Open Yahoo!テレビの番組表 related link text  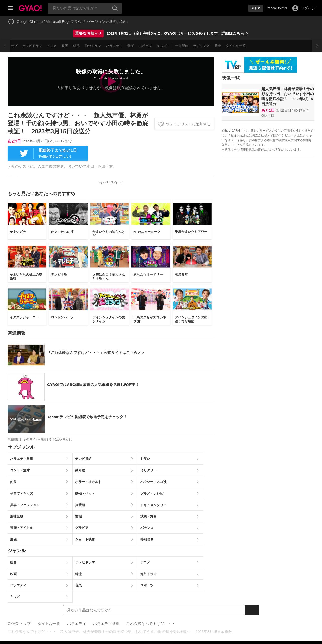tap(87, 417)
